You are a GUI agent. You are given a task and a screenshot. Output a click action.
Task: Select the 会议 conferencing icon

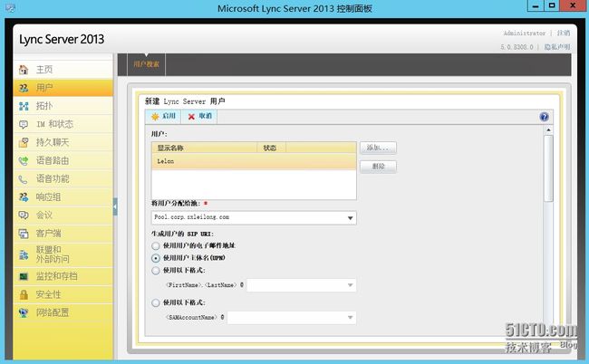pyautogui.click(x=24, y=215)
